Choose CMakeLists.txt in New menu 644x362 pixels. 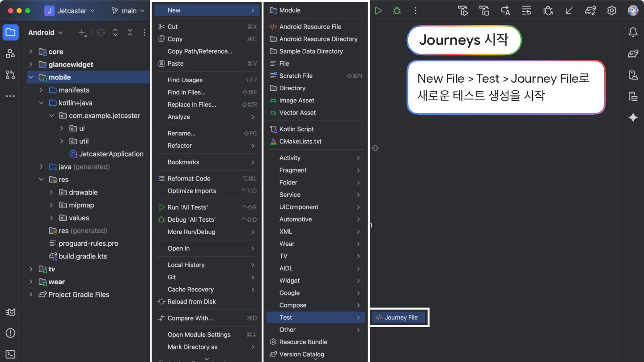tap(316, 141)
